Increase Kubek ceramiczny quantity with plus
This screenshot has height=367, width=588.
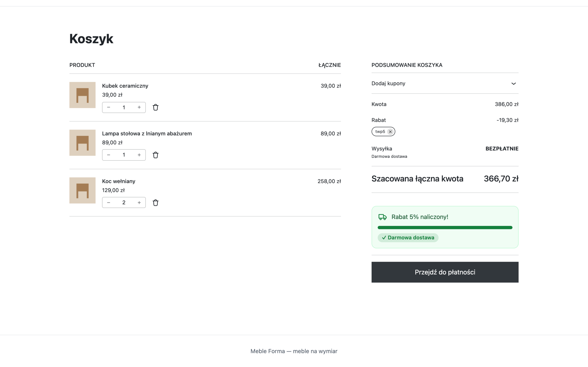[139, 107]
